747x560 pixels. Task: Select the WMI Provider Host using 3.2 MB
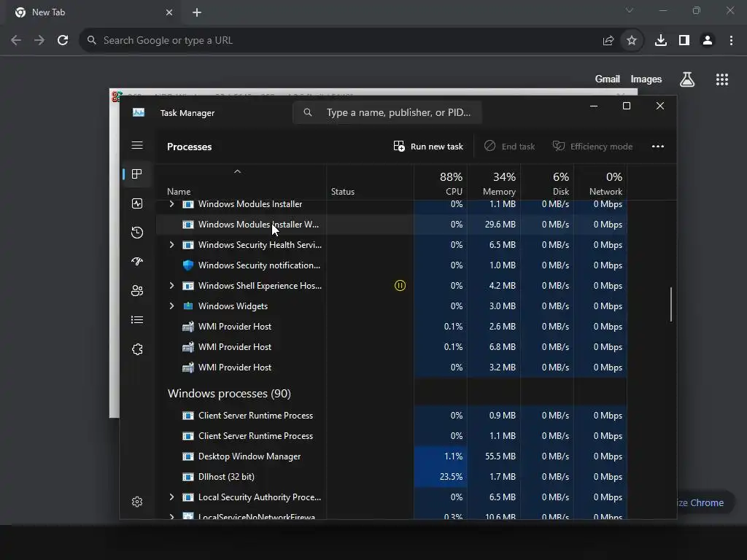[391, 367]
